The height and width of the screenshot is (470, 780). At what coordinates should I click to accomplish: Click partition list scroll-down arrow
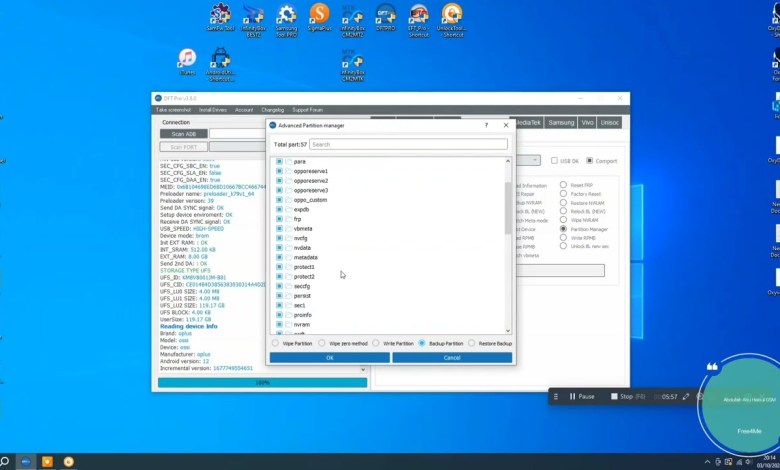tap(508, 330)
